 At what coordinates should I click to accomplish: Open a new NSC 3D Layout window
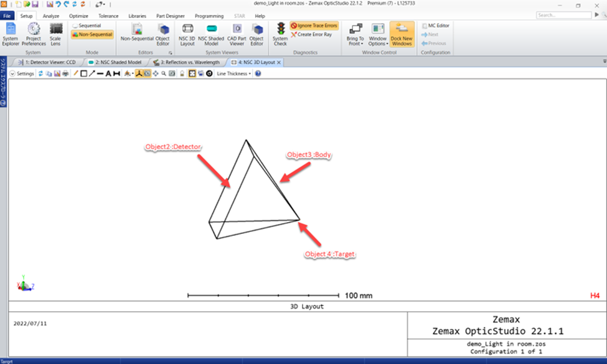click(x=187, y=32)
